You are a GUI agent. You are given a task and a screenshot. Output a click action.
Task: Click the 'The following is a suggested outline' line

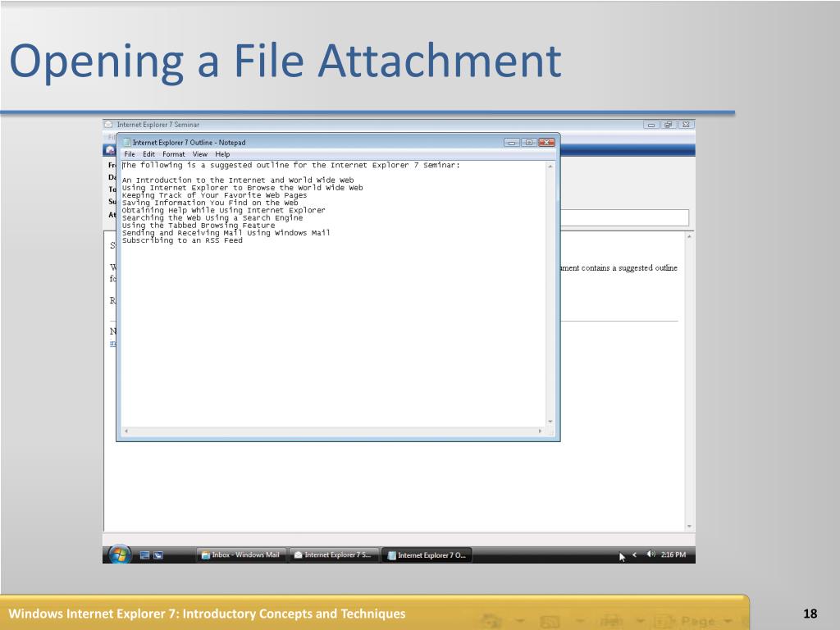coord(291,165)
